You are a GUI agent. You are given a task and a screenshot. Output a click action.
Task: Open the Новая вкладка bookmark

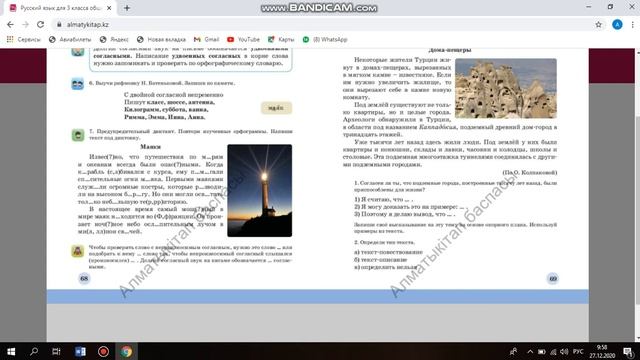tap(161, 40)
